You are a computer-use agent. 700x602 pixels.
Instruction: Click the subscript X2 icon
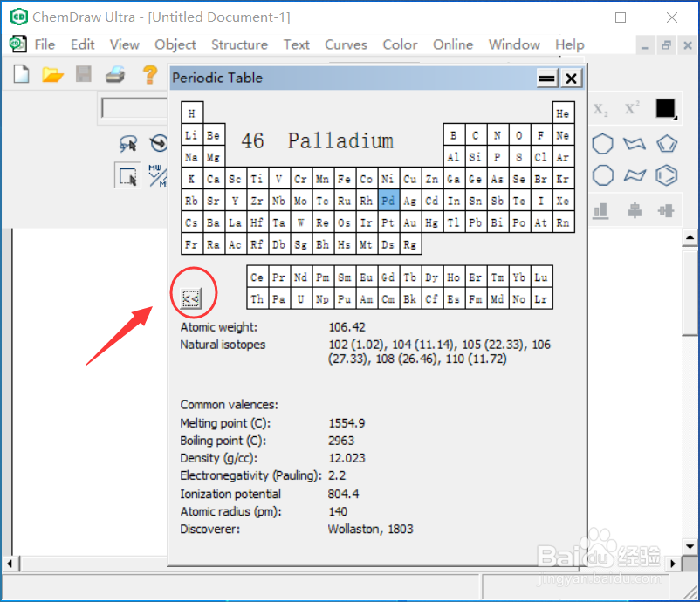click(600, 109)
